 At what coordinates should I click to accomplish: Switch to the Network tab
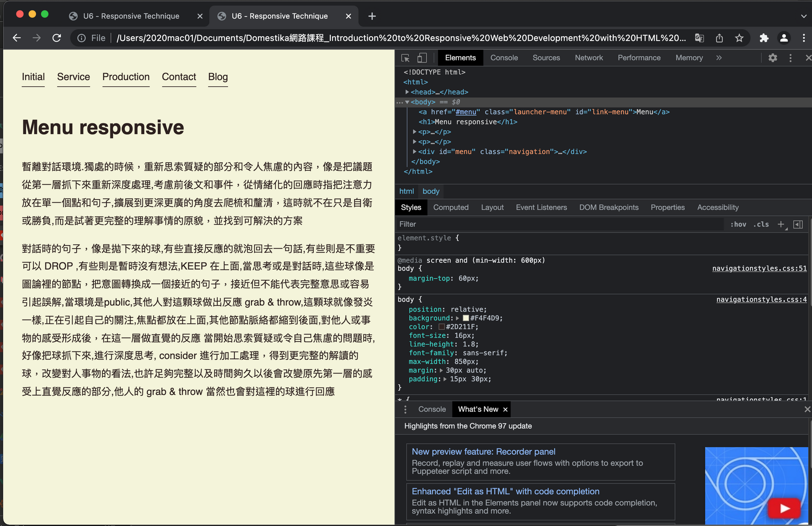[589, 58]
